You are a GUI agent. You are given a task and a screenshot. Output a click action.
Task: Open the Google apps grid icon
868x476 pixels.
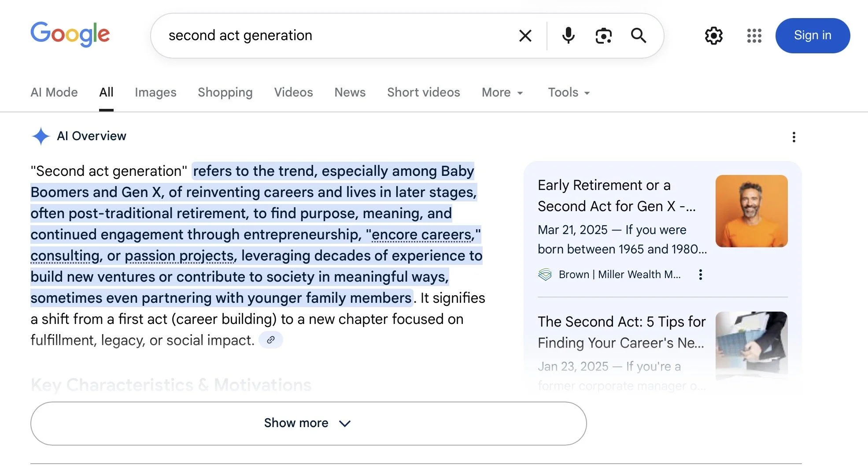click(x=754, y=36)
